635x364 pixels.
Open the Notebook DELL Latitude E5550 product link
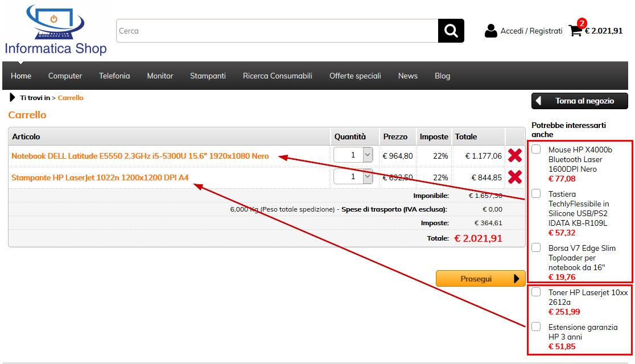point(140,156)
